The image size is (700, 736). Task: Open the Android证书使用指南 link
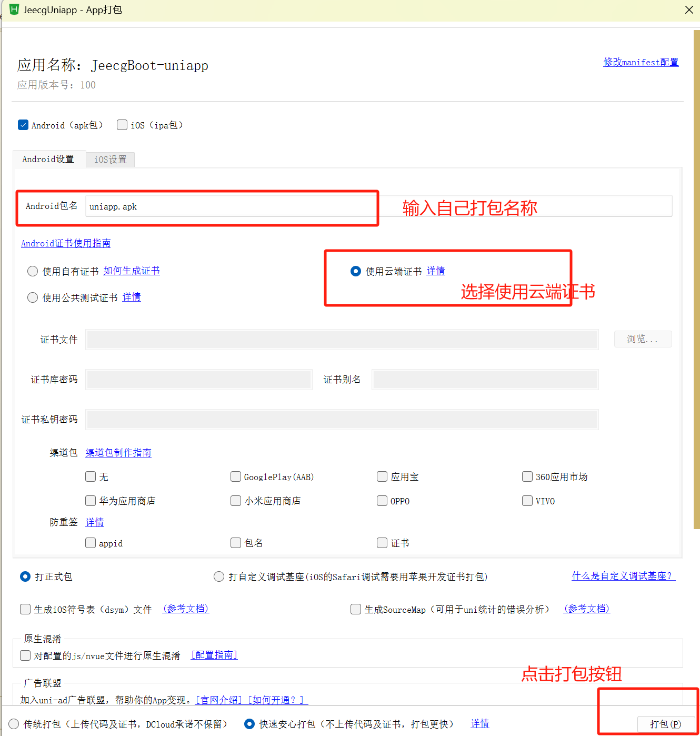[66, 243]
